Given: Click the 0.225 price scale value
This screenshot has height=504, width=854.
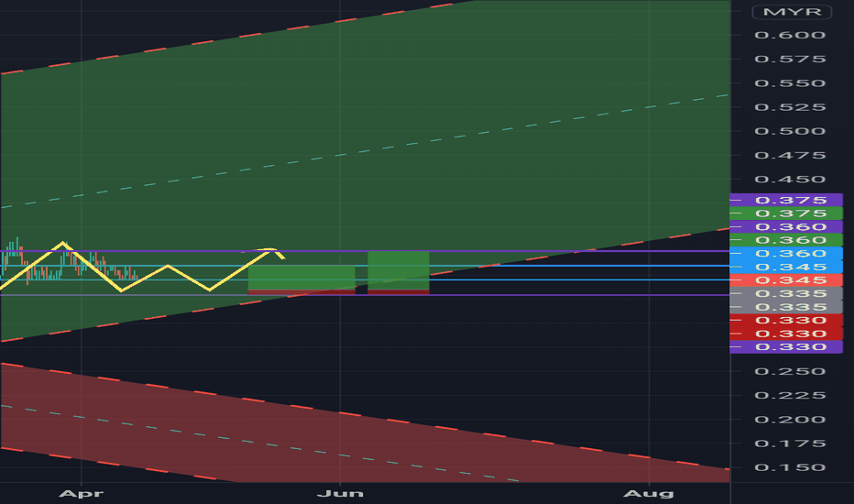Looking at the screenshot, I should 790,396.
